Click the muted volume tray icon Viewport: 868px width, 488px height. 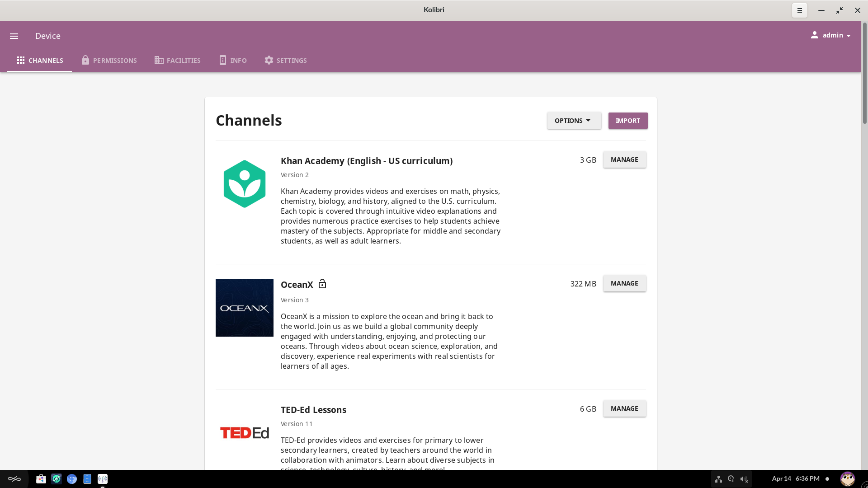(744, 479)
